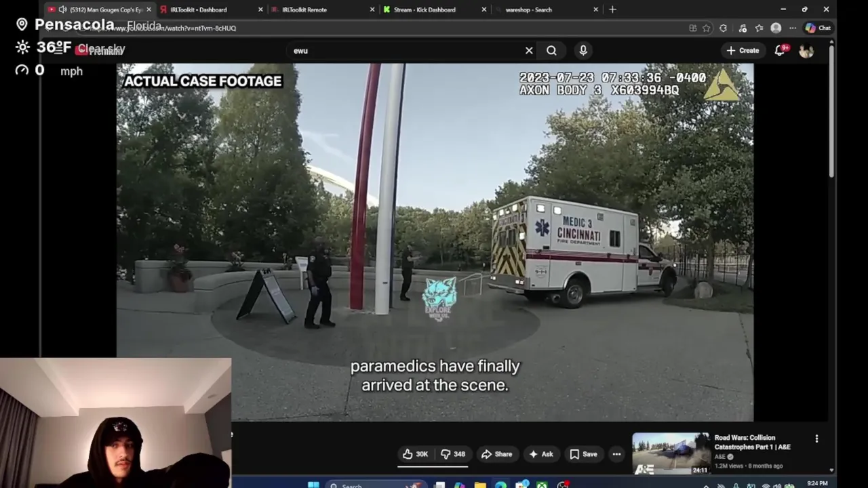
Task: Open the Edge profile icon
Action: pos(776,28)
